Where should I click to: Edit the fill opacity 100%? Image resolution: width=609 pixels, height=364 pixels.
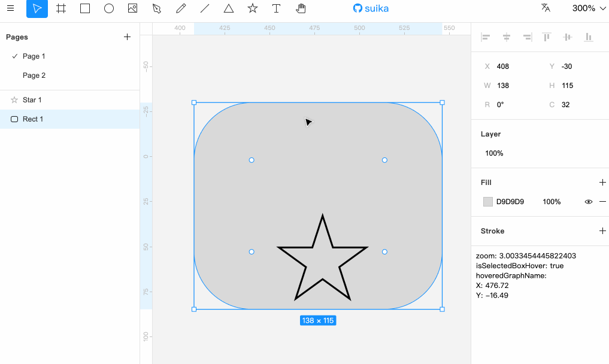(552, 202)
